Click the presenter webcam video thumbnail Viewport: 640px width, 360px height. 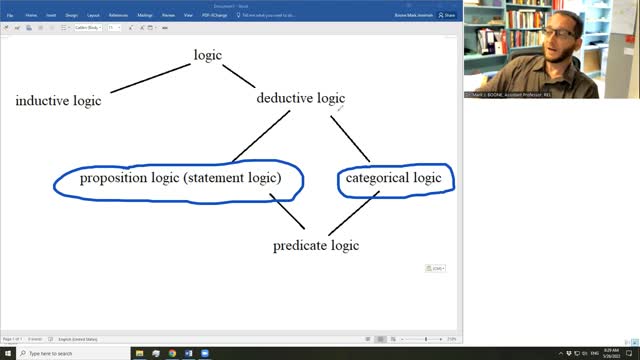click(x=551, y=49)
